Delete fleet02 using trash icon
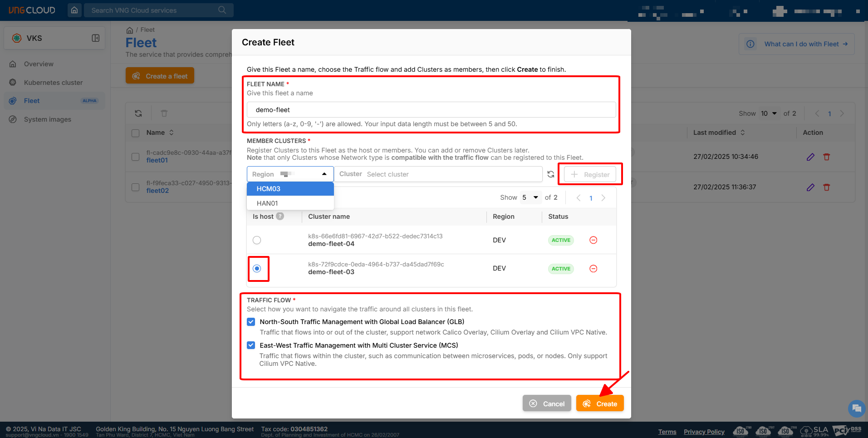 [827, 187]
